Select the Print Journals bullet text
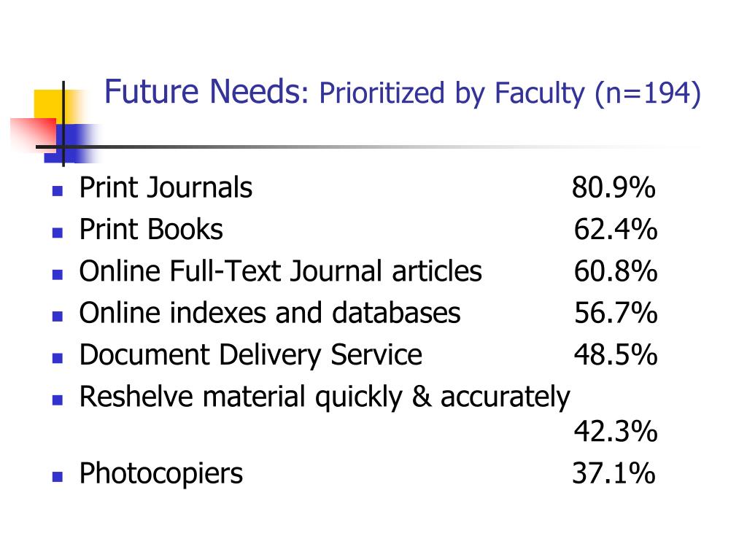 [166, 187]
